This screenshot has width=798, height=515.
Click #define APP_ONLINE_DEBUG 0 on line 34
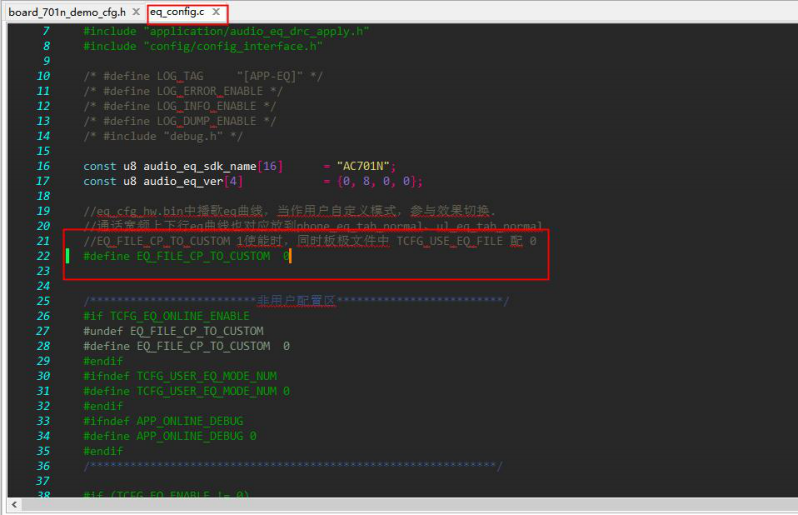pos(170,436)
